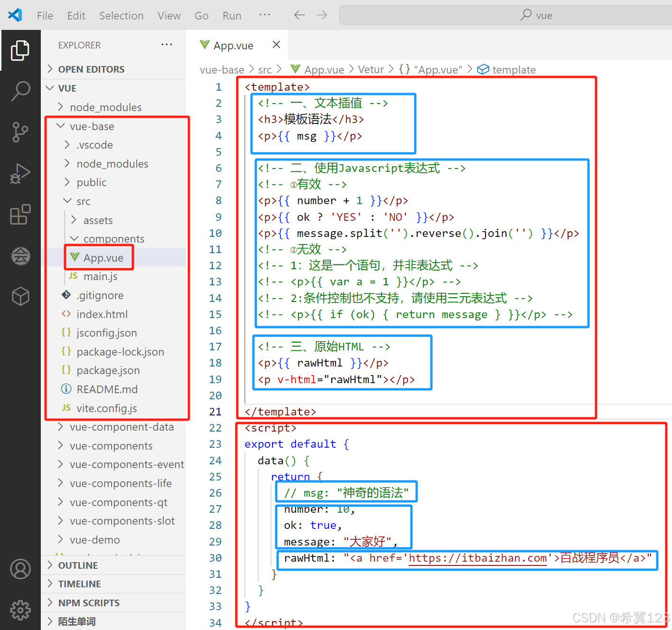
Task: Open the Go menu
Action: pos(201,16)
